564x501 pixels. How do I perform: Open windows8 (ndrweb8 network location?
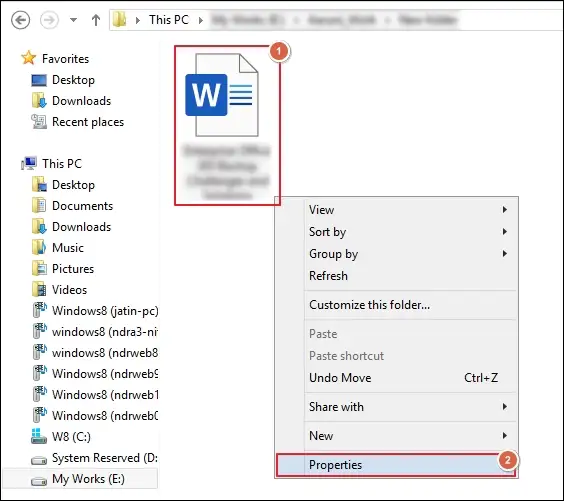105,353
